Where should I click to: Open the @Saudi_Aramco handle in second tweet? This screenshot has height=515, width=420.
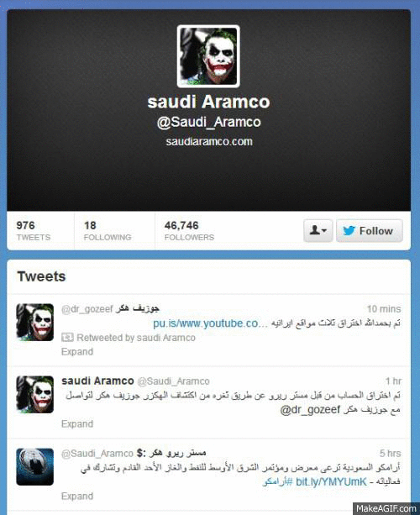pyautogui.click(x=173, y=381)
